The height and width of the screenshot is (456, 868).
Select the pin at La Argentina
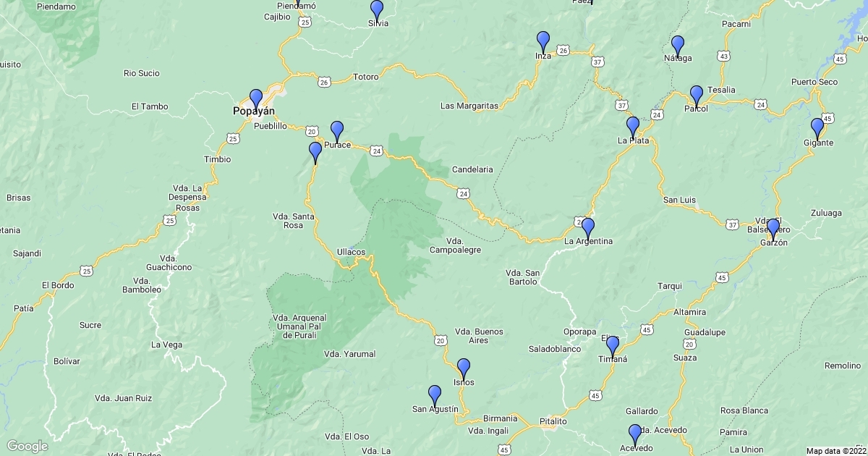click(x=588, y=229)
